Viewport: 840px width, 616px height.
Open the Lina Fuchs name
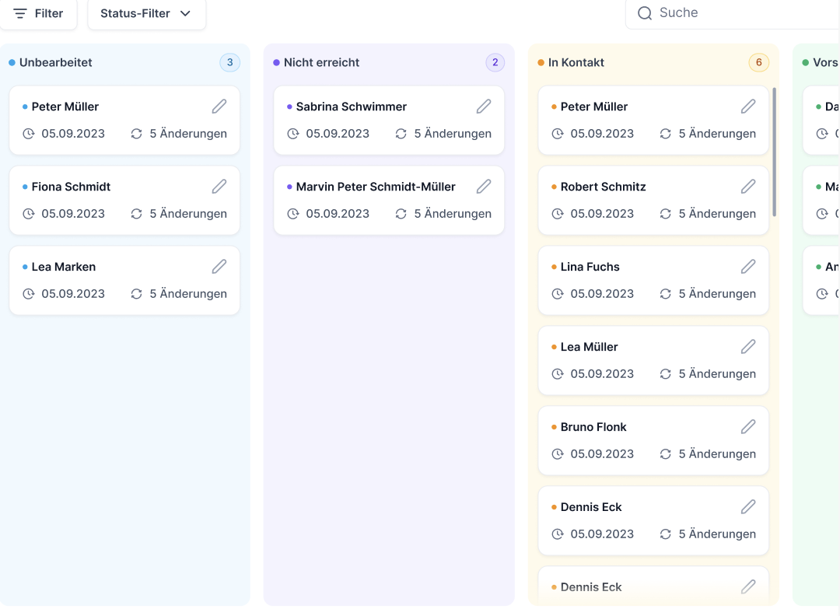pyautogui.click(x=590, y=267)
